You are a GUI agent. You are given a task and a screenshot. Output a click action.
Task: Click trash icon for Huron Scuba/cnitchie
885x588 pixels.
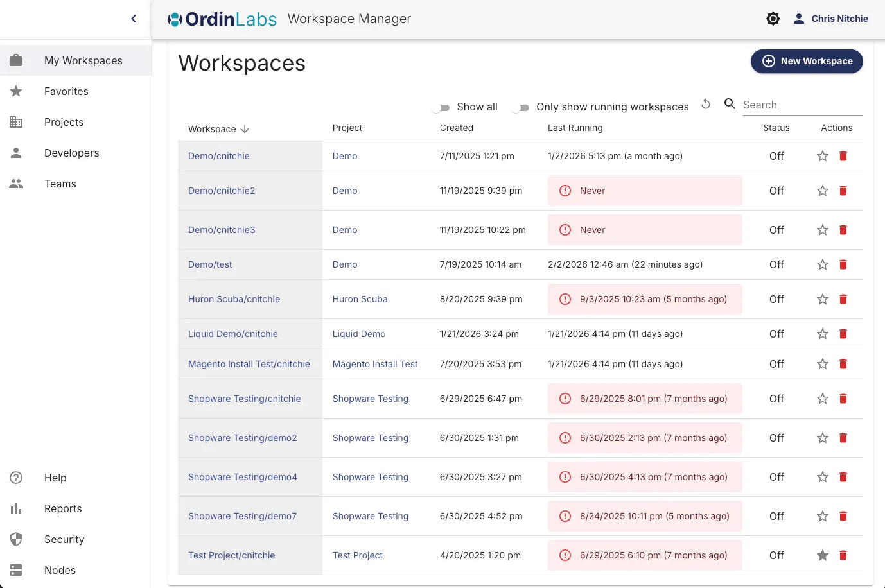(x=843, y=299)
